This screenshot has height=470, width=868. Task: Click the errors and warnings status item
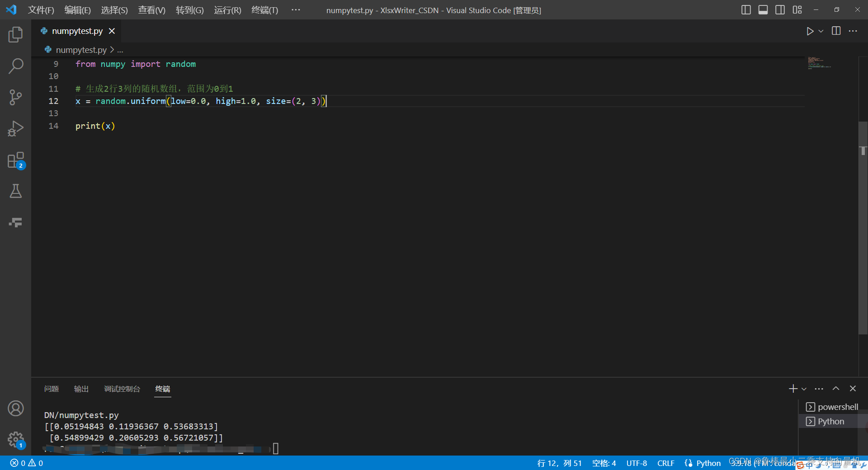tap(27, 463)
